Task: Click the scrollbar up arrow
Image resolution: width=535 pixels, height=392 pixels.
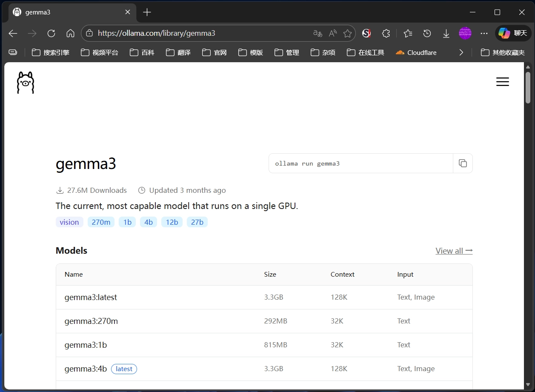Action: [x=528, y=67]
